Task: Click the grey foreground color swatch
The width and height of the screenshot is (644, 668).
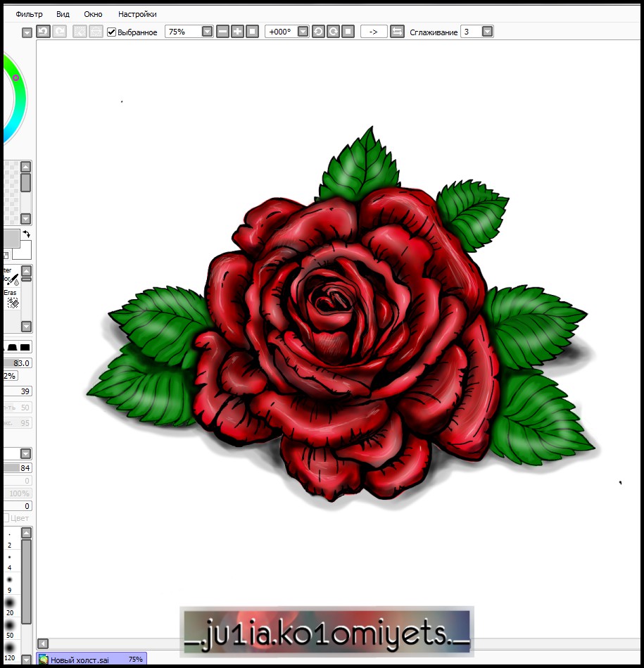Action: [11, 238]
